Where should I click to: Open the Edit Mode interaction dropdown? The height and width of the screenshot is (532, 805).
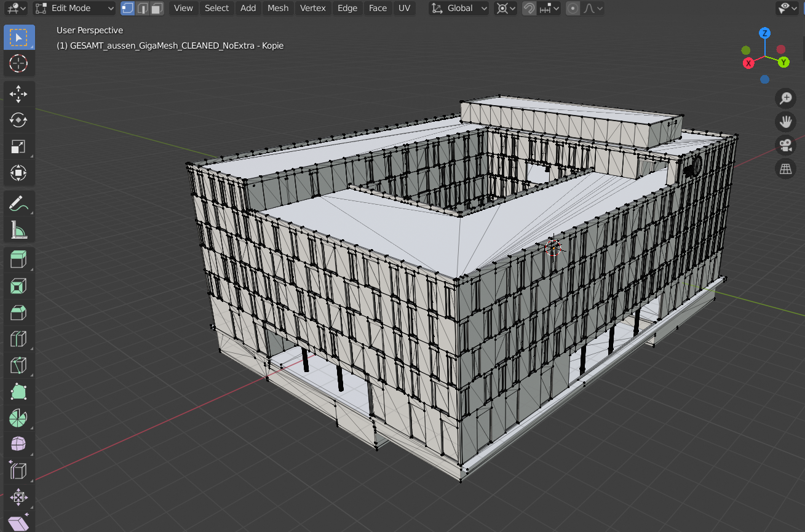click(x=74, y=8)
